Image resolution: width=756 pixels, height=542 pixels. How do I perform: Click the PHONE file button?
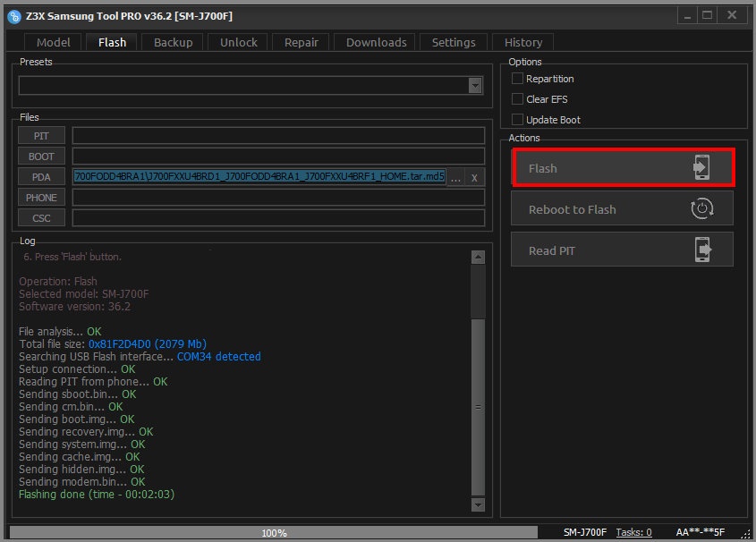tap(41, 198)
